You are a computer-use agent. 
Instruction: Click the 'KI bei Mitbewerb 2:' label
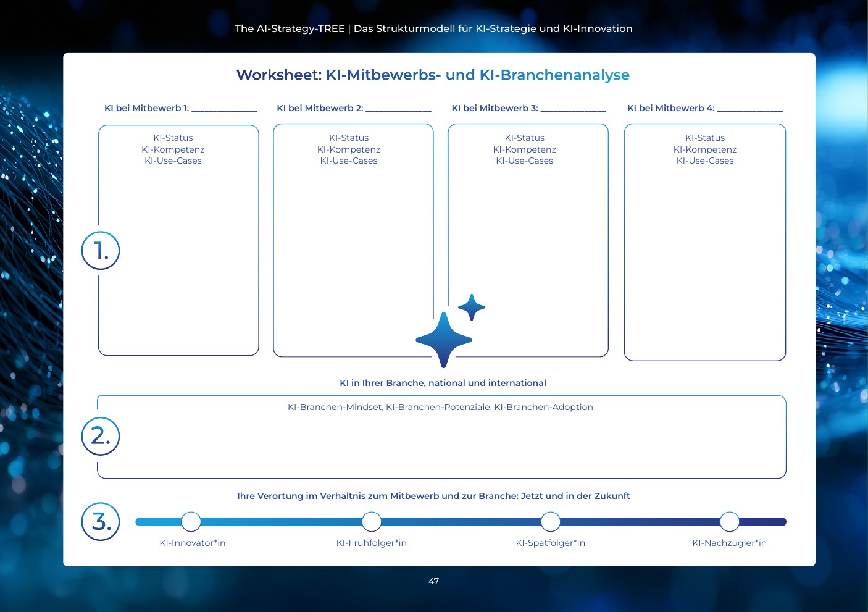(x=320, y=108)
